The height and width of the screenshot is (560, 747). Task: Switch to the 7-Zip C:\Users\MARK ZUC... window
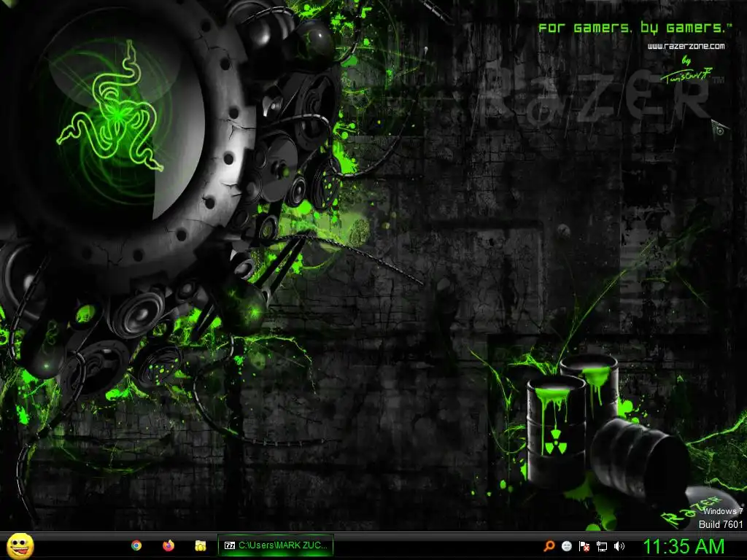point(275,545)
